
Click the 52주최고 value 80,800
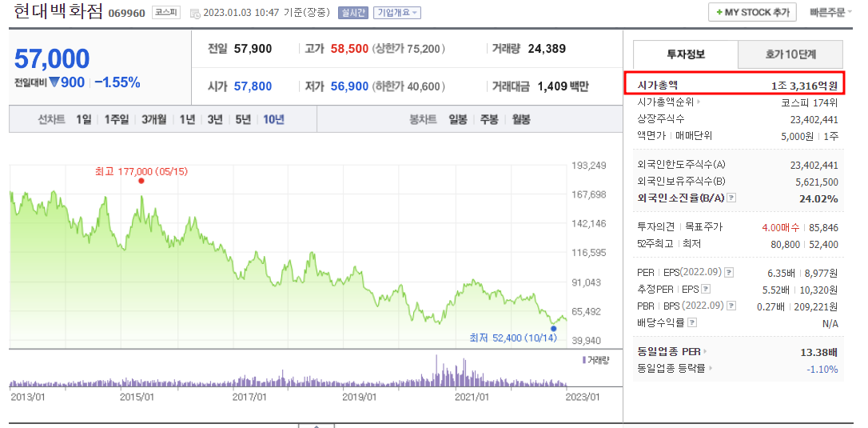pyautogui.click(x=786, y=245)
